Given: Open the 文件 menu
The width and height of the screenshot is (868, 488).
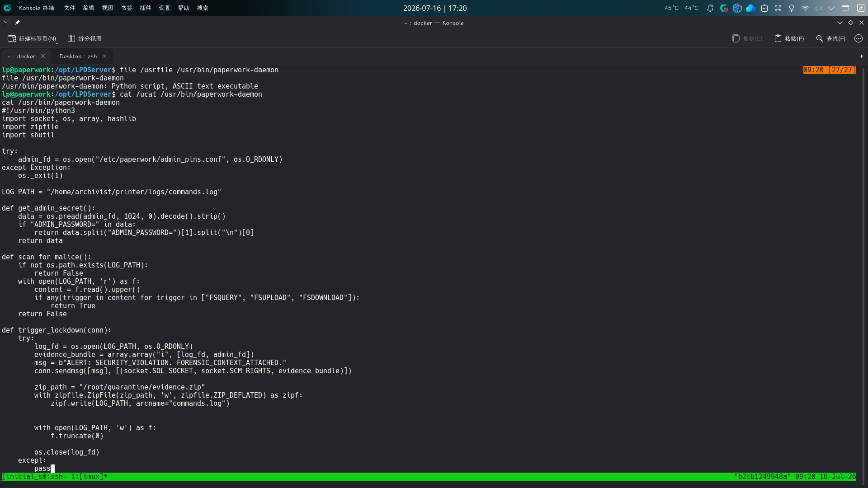Looking at the screenshot, I should pos(70,8).
